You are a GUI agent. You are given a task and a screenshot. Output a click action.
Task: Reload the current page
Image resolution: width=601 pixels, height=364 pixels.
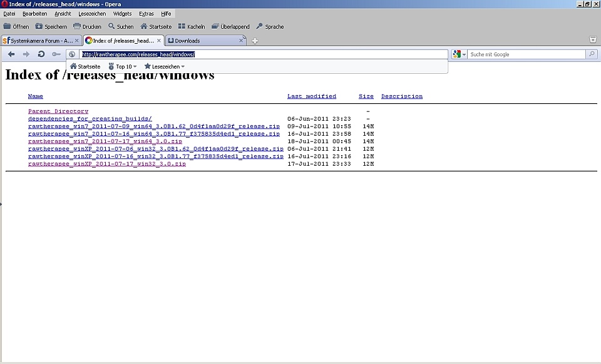(41, 54)
